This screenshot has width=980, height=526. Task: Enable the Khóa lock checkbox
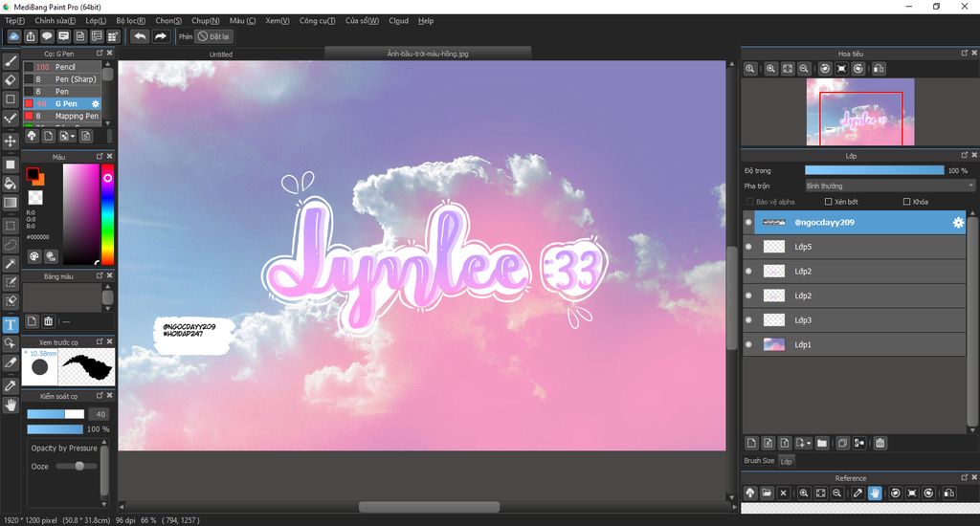907,202
